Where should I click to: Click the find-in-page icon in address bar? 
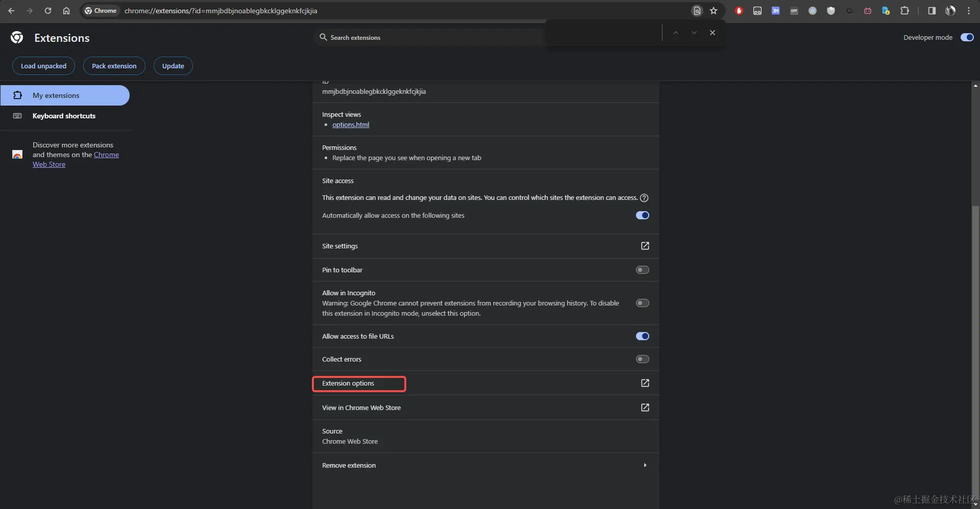pyautogui.click(x=697, y=11)
